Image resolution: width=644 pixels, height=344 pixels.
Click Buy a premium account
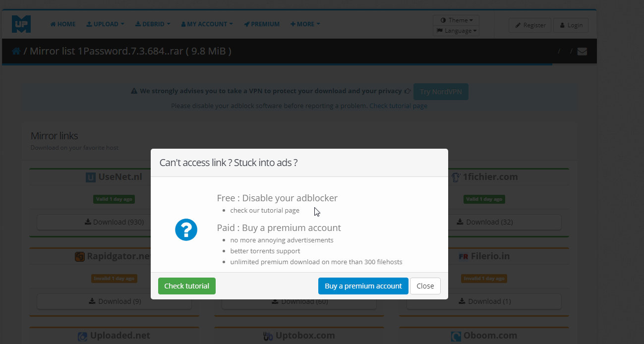(363, 286)
